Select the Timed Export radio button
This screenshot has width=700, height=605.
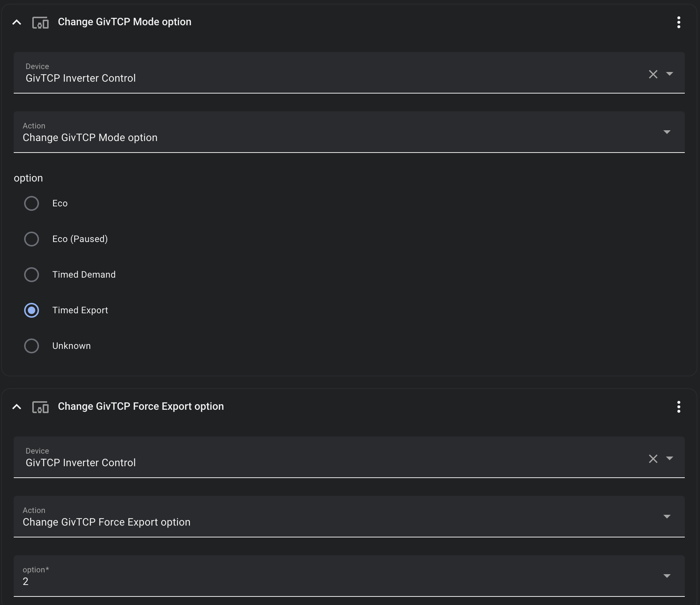(32, 310)
